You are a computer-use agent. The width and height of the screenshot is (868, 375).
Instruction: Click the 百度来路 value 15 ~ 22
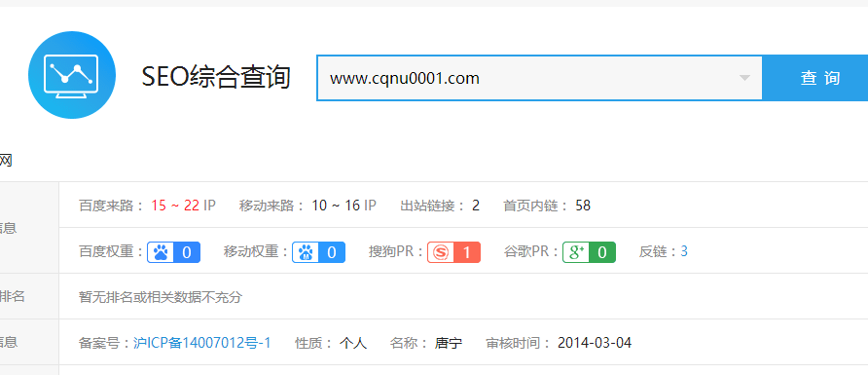click(x=175, y=206)
